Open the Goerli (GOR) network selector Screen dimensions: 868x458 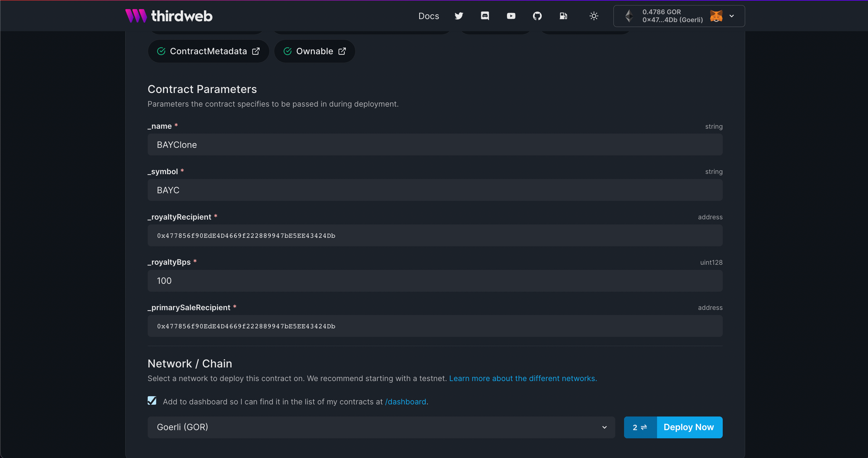[x=381, y=427]
